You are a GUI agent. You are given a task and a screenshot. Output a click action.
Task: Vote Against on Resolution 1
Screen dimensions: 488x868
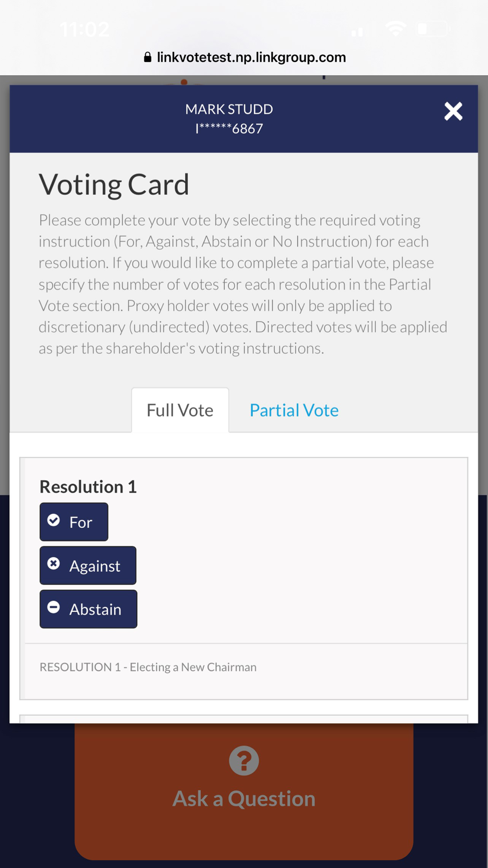pyautogui.click(x=88, y=565)
